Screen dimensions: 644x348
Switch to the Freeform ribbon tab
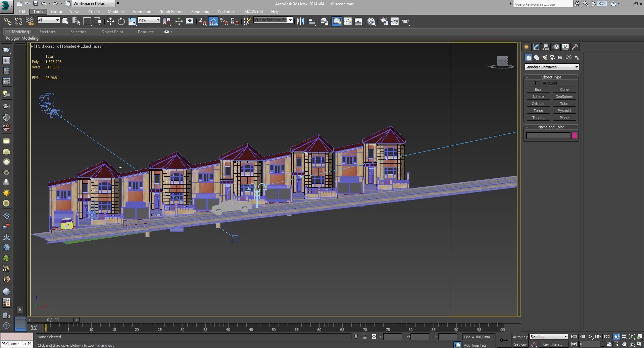pyautogui.click(x=47, y=32)
